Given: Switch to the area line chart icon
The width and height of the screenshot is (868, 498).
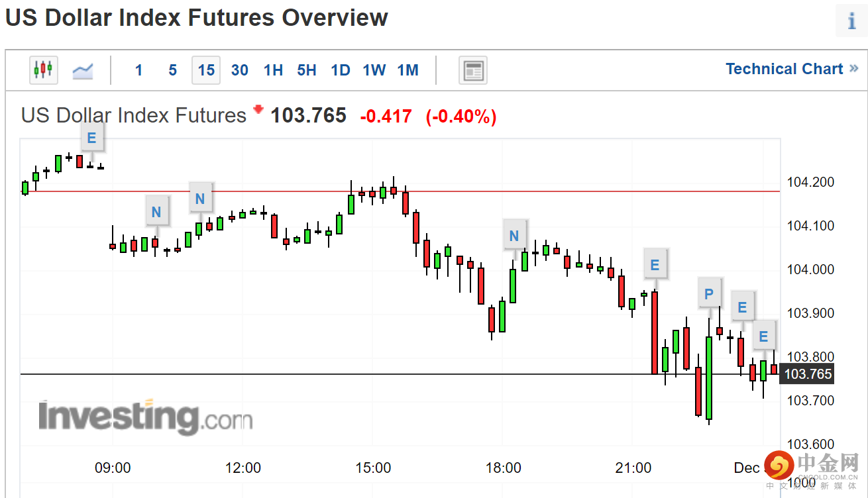Looking at the screenshot, I should [x=83, y=70].
